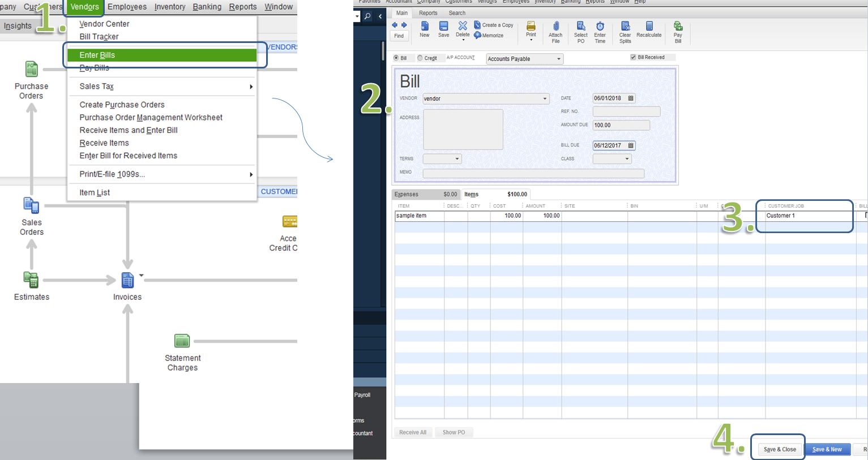
Task: Select Vendor Center menu item
Action: pyautogui.click(x=104, y=24)
